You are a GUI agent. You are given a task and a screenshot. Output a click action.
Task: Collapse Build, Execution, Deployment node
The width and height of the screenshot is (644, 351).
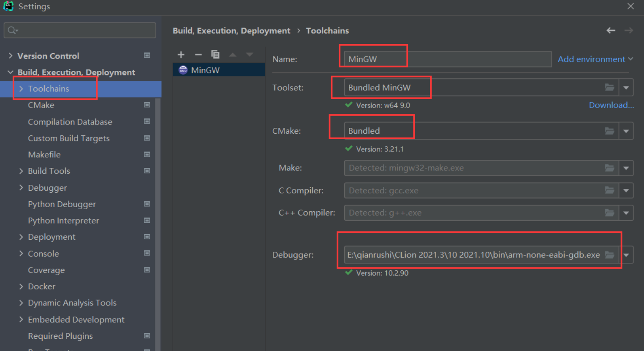coord(11,72)
